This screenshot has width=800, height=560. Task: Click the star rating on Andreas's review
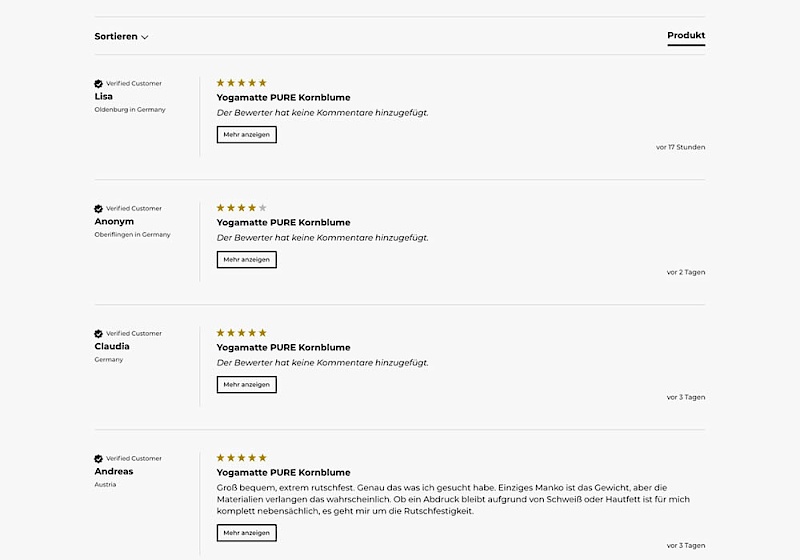point(242,458)
